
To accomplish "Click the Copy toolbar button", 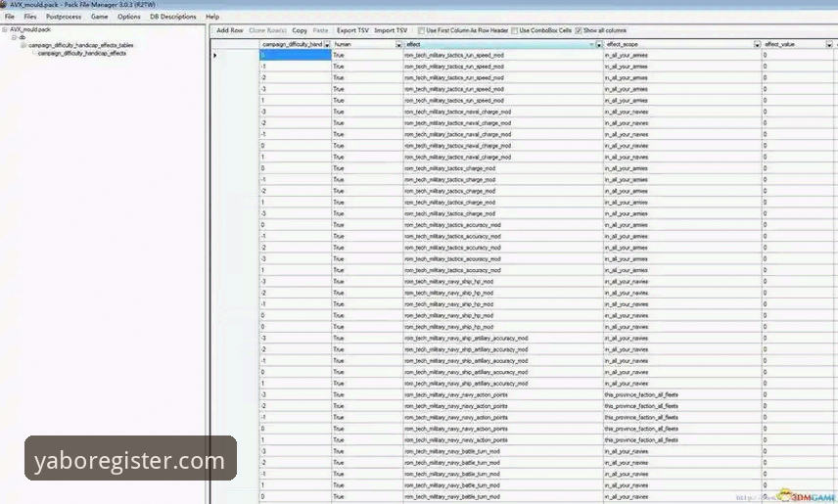I will (300, 30).
